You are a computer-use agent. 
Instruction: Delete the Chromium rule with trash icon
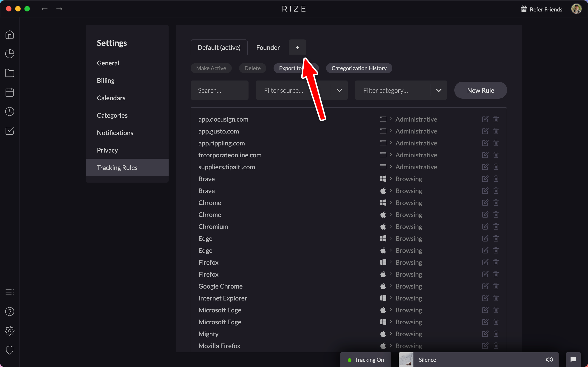tap(496, 226)
